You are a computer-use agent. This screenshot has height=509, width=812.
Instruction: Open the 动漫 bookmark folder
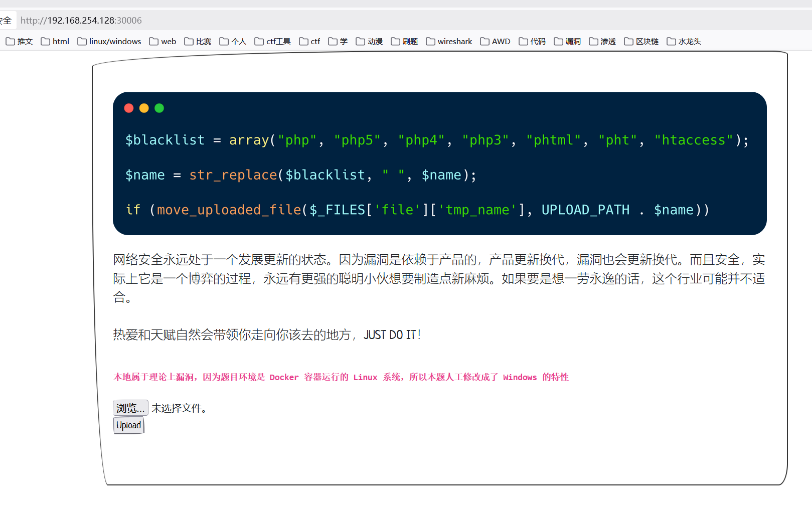pos(370,41)
